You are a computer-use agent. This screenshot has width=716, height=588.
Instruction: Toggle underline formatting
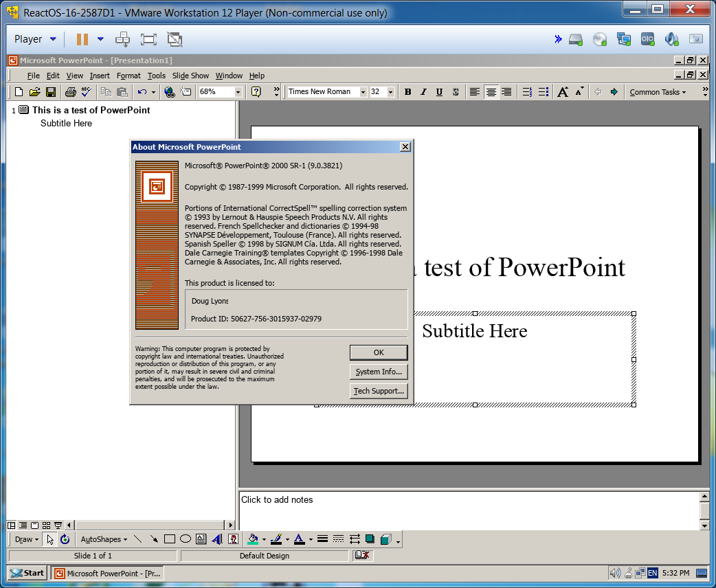coord(439,92)
